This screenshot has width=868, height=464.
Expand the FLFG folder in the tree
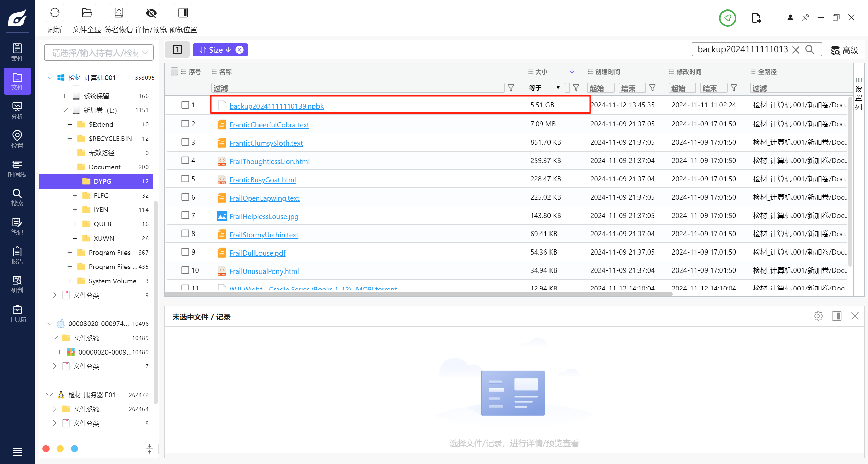pyautogui.click(x=75, y=196)
